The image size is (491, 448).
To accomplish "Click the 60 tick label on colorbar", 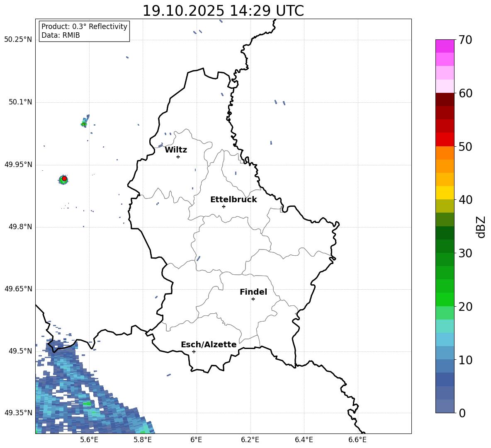I will (465, 93).
